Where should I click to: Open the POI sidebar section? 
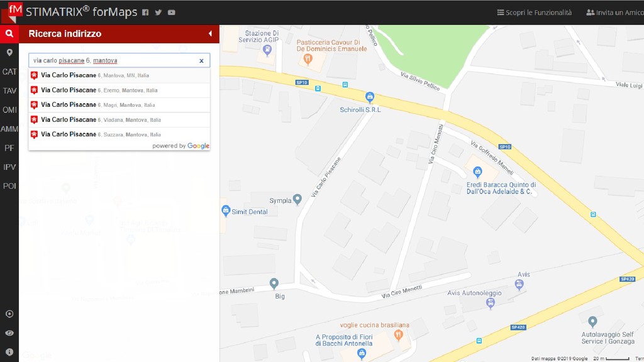tap(9, 186)
